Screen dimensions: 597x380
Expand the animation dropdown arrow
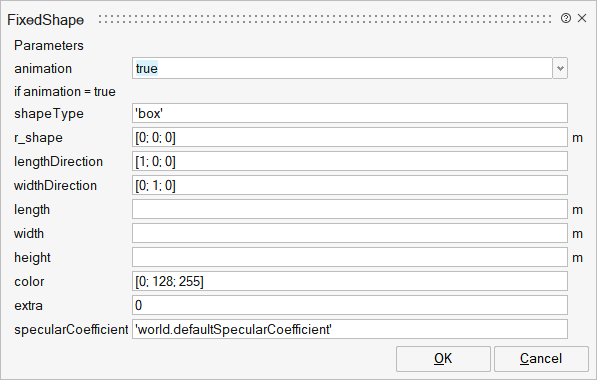coord(560,69)
